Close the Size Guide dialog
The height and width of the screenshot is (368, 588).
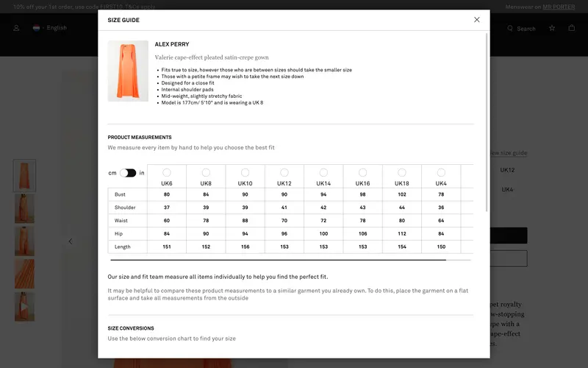click(x=476, y=20)
